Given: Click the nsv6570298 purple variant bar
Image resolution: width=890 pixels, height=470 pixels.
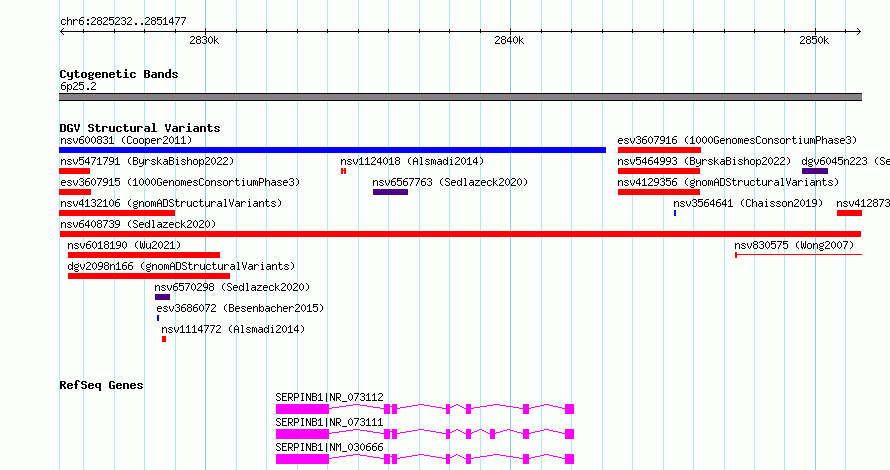Looking at the screenshot, I should pos(162,297).
